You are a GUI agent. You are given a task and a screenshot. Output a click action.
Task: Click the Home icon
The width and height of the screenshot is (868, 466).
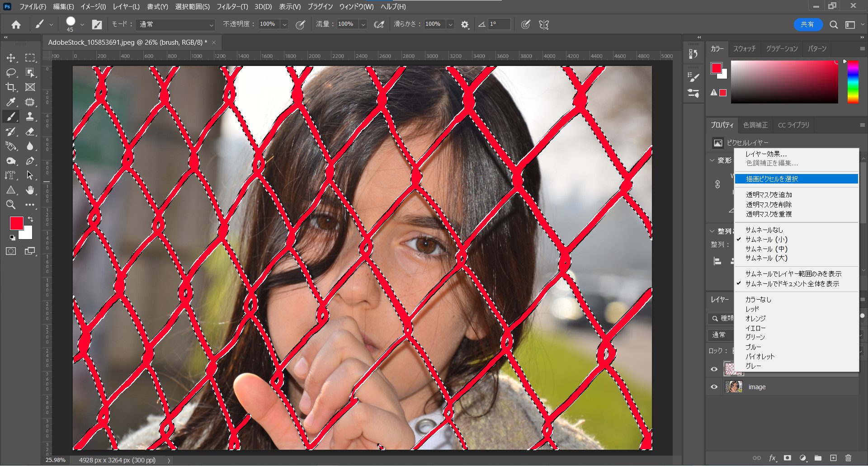point(16,24)
